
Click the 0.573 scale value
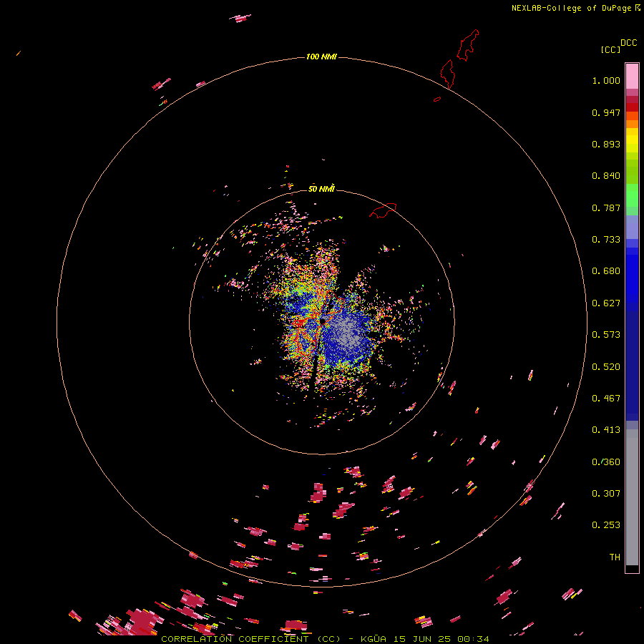pos(606,335)
